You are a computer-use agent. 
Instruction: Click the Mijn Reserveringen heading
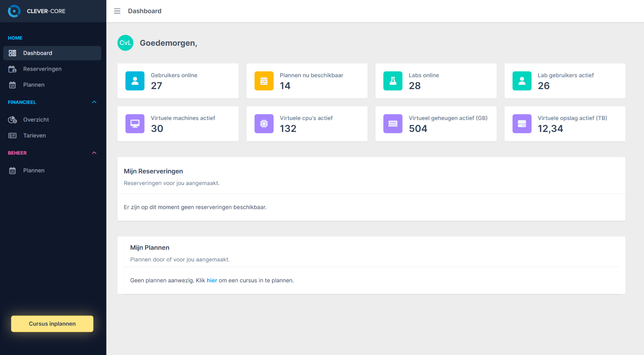[x=153, y=171]
